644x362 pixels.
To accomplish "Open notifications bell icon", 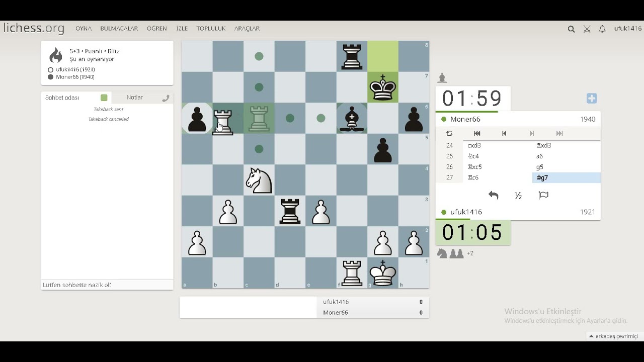I will click(602, 29).
